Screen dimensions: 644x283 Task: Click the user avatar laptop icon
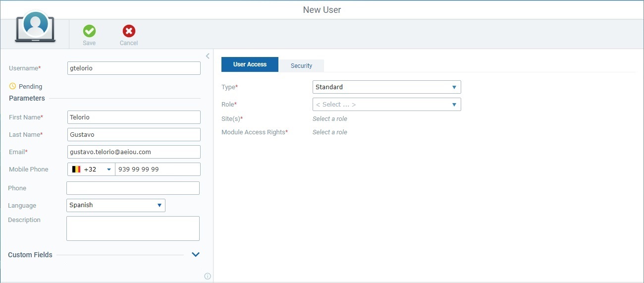point(35,27)
